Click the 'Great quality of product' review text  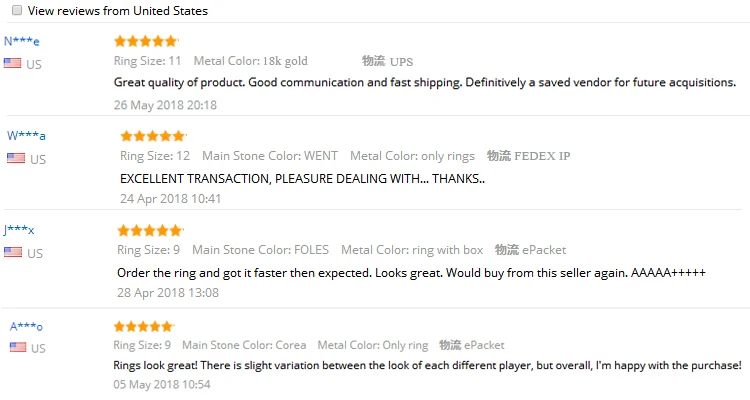coord(425,82)
